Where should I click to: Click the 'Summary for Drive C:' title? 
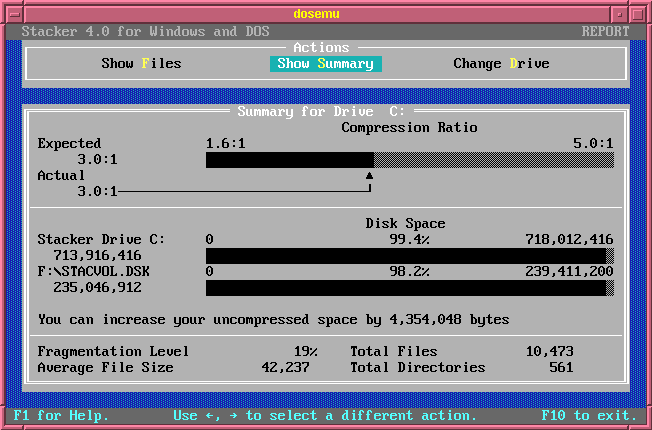pyautogui.click(x=321, y=111)
